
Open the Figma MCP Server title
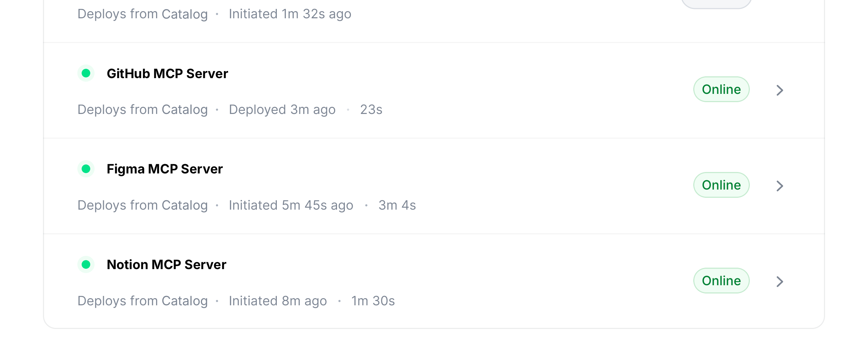165,169
